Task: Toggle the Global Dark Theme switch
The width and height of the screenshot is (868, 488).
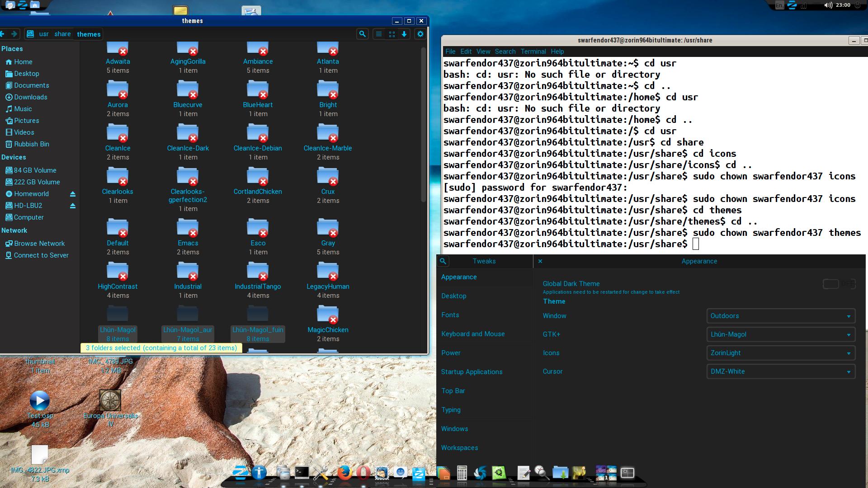Action: point(839,284)
